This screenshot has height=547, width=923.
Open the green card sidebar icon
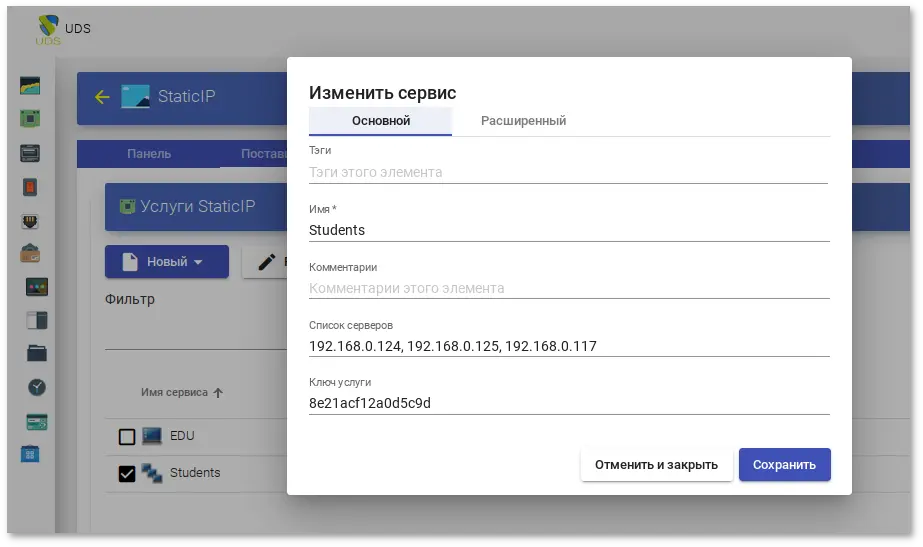coord(36,422)
